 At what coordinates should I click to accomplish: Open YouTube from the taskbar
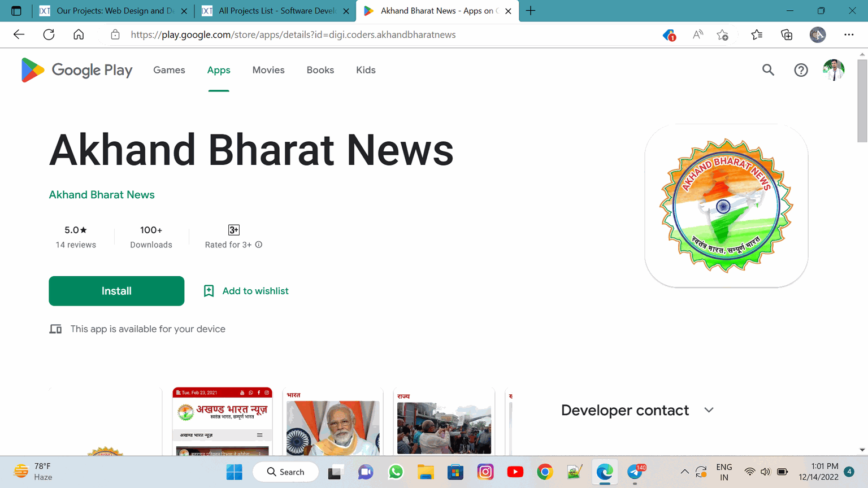point(515,472)
